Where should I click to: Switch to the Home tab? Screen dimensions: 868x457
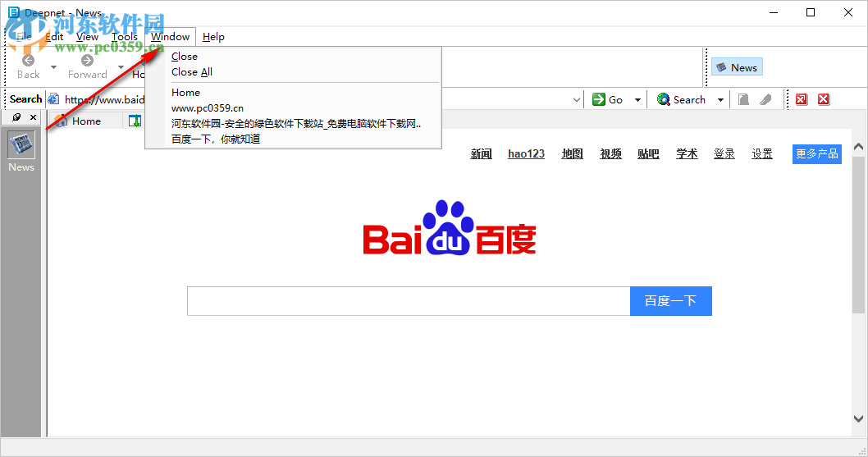pos(86,121)
